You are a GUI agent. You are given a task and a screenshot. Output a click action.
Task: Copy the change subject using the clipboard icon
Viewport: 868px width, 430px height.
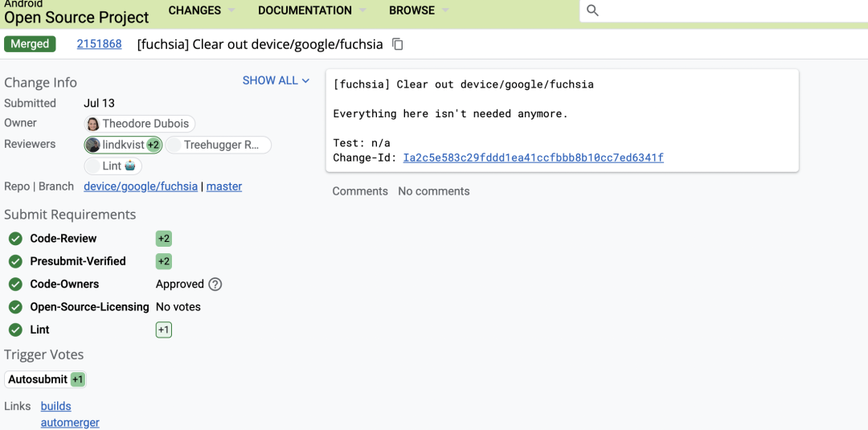[x=397, y=44]
